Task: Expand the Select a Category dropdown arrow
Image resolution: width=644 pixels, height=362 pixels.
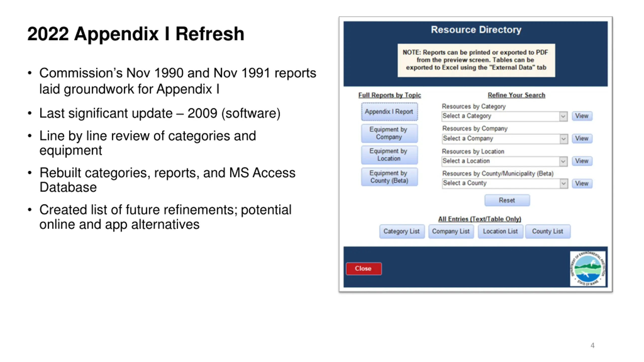Action: [x=563, y=116]
